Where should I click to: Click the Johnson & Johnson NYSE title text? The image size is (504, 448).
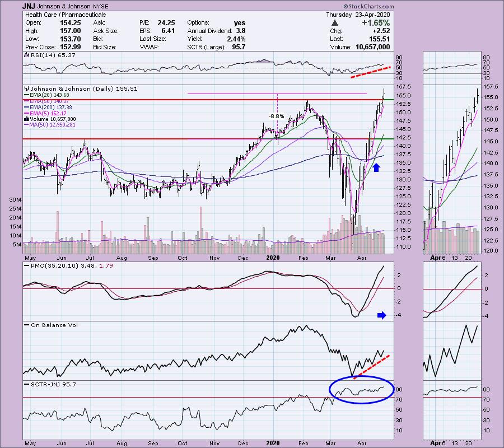[73, 6]
